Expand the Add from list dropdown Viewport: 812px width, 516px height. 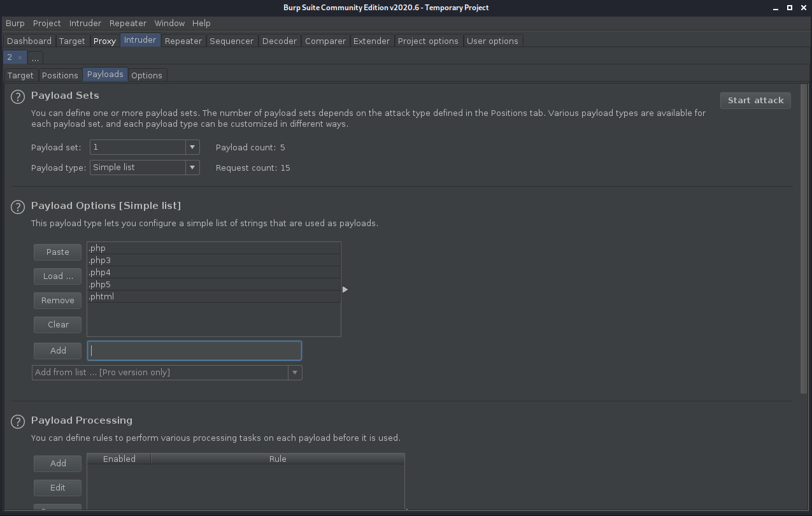pyautogui.click(x=294, y=373)
